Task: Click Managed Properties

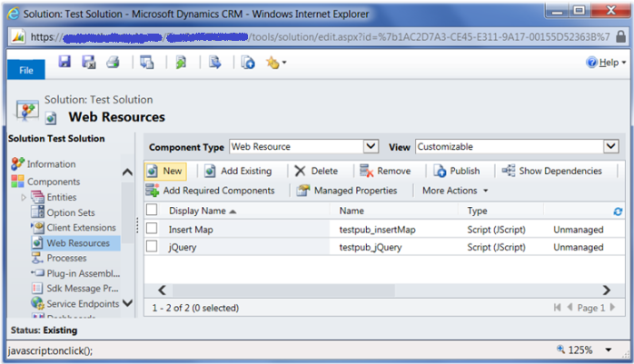Action: tap(347, 191)
